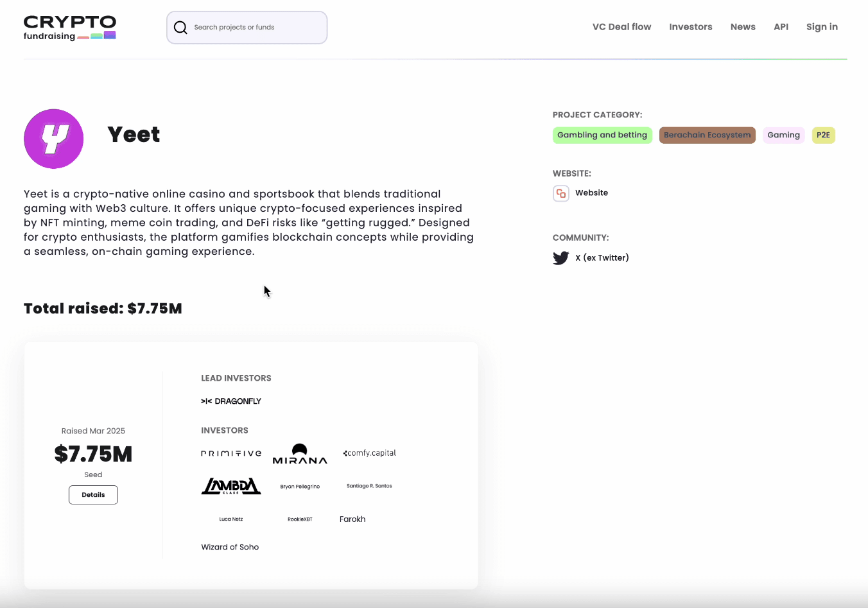Click the search magnifier icon
This screenshot has height=608, width=868.
pos(181,28)
